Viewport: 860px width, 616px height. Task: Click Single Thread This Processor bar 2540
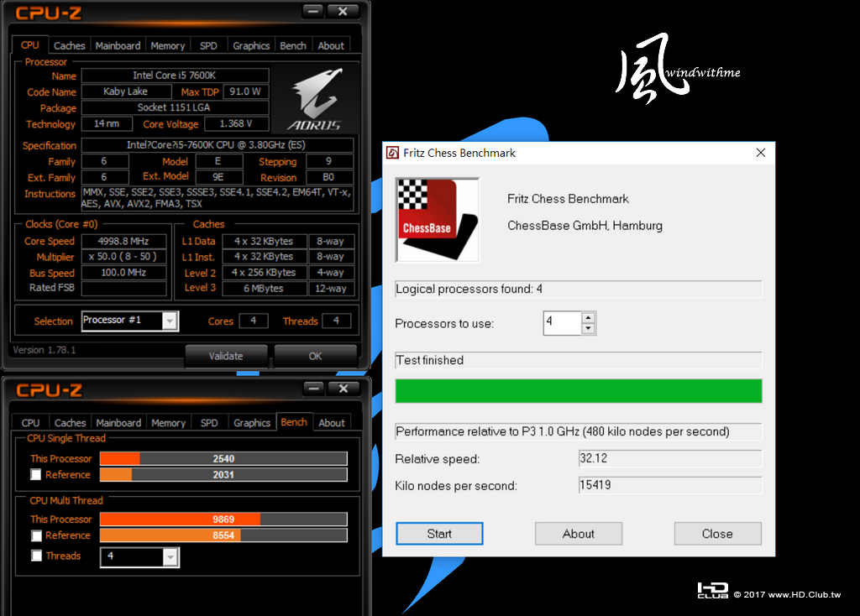pyautogui.click(x=223, y=458)
